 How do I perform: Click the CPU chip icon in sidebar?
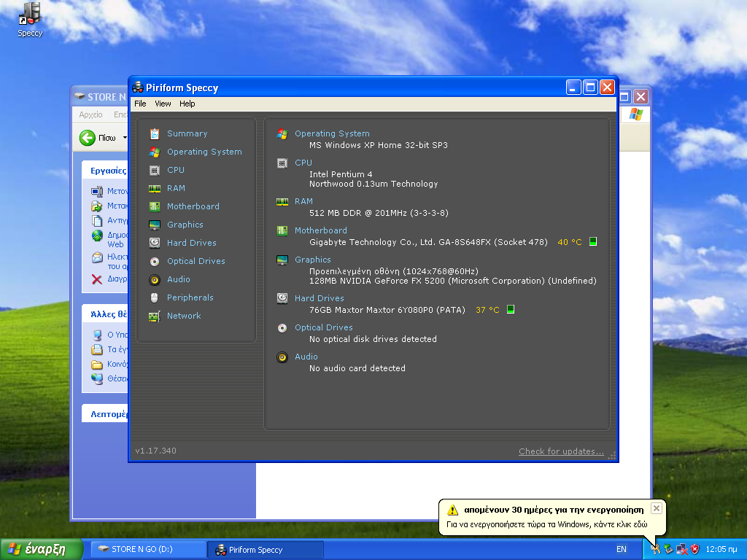point(155,170)
